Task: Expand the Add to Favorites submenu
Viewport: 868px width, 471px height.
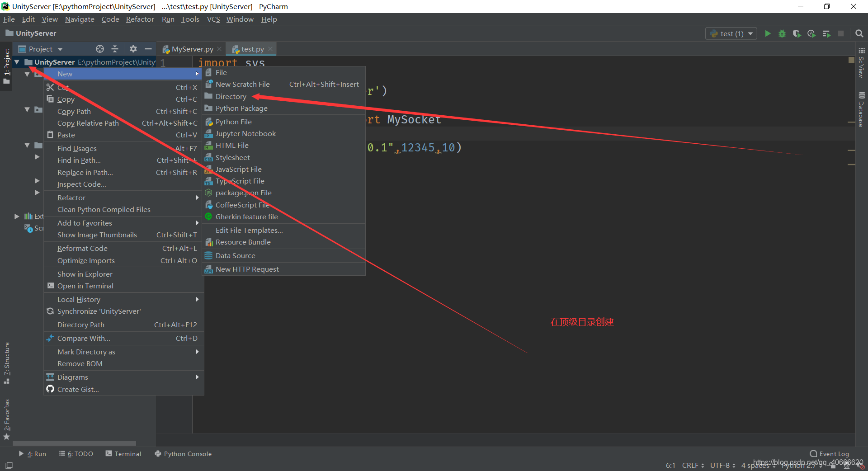Action: tap(123, 223)
